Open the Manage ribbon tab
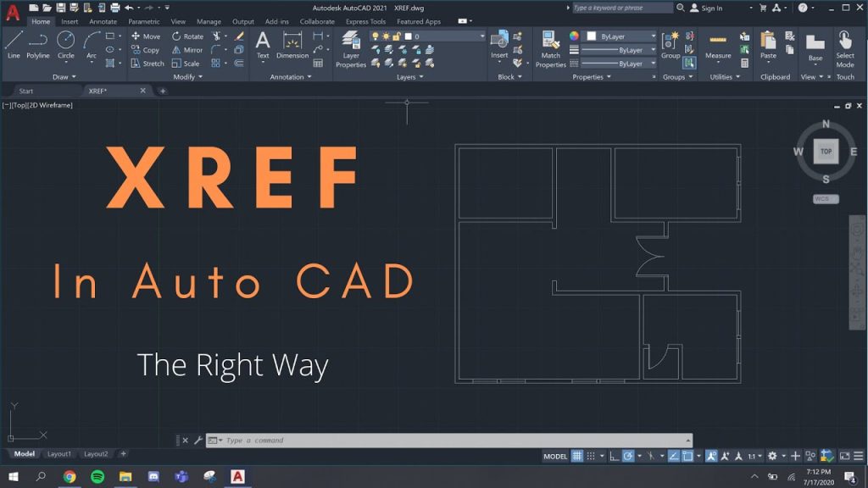 click(209, 21)
